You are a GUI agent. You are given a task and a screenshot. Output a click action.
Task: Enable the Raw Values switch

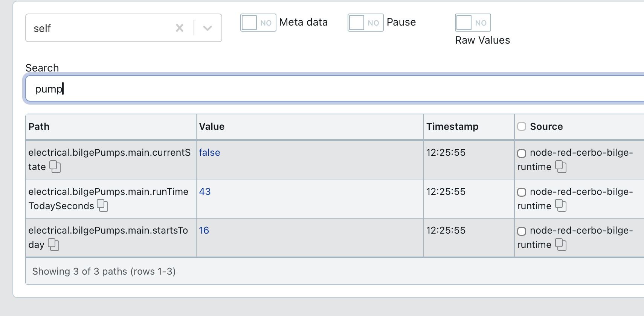(473, 23)
